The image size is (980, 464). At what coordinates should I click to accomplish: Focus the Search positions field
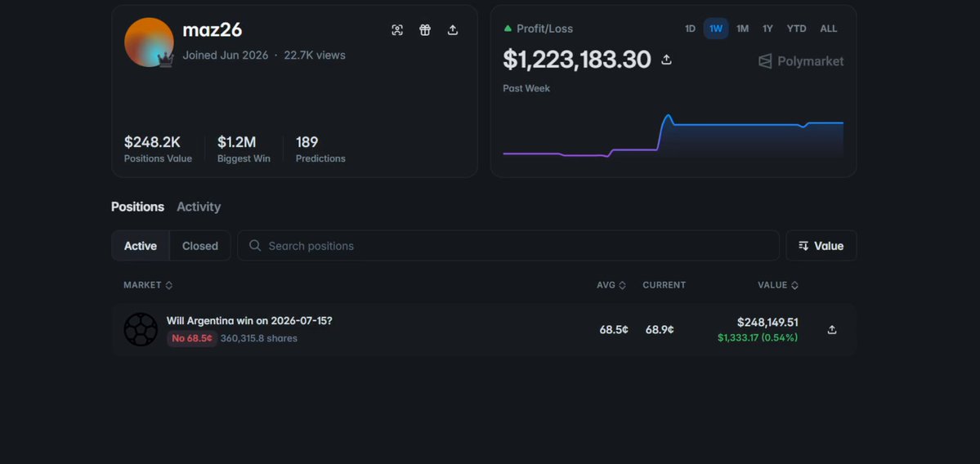point(508,245)
